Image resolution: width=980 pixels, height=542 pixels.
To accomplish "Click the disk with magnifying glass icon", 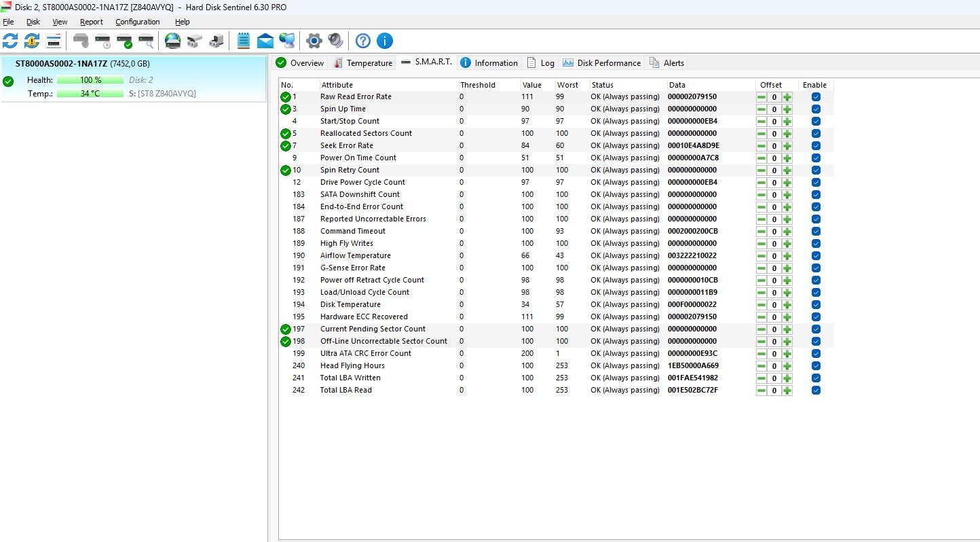I will click(146, 41).
